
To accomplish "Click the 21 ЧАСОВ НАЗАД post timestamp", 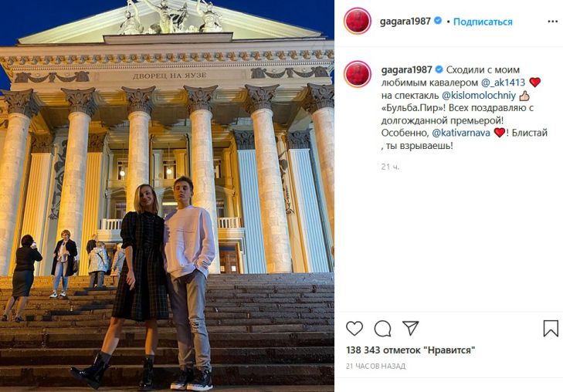I will pyautogui.click(x=375, y=367).
